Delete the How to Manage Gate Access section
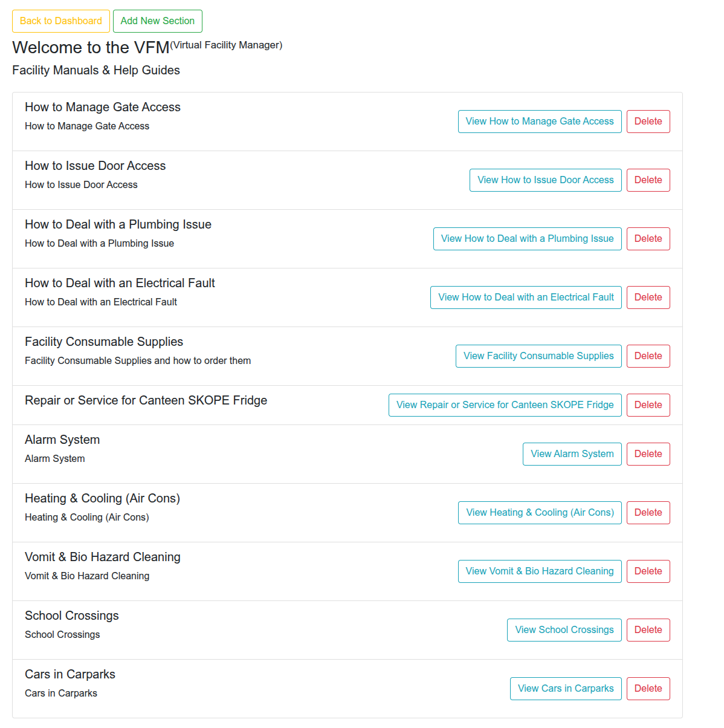Image resolution: width=724 pixels, height=728 pixels. click(648, 122)
